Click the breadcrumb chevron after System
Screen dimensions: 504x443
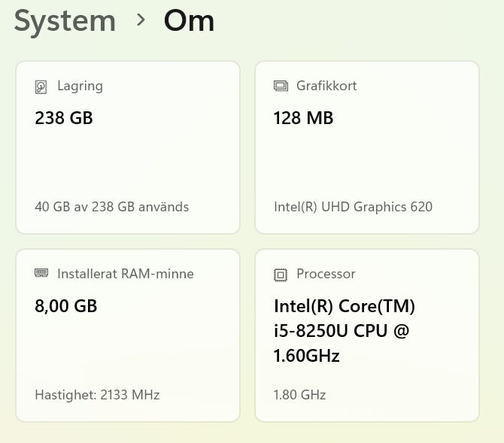tap(141, 20)
